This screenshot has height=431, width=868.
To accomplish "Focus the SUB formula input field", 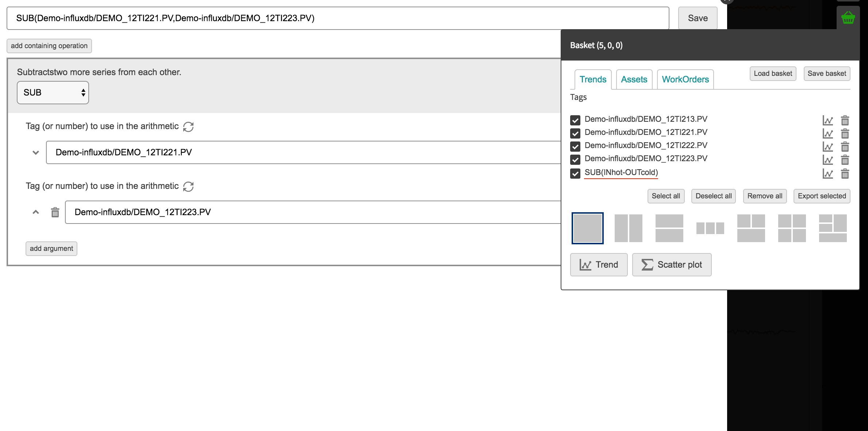I will [x=338, y=18].
